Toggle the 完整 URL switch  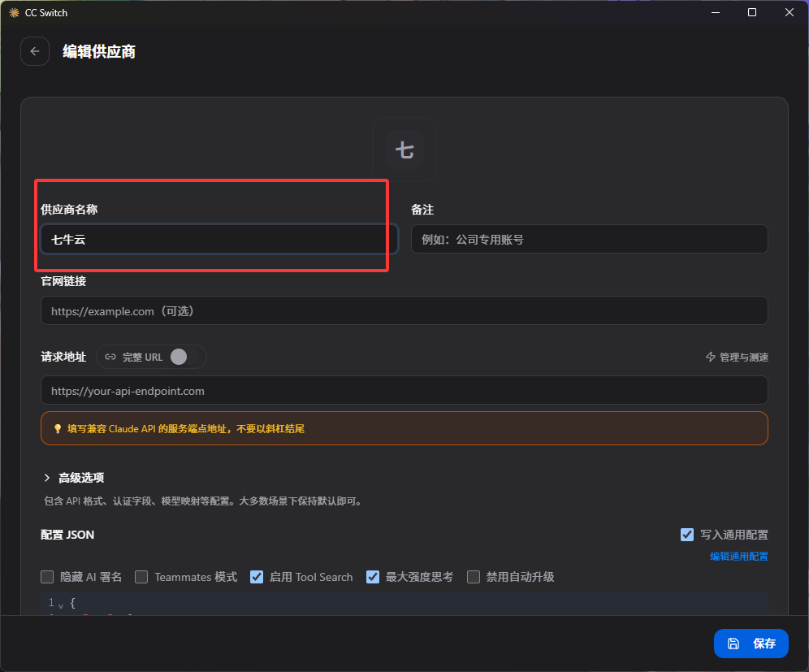pyautogui.click(x=184, y=357)
